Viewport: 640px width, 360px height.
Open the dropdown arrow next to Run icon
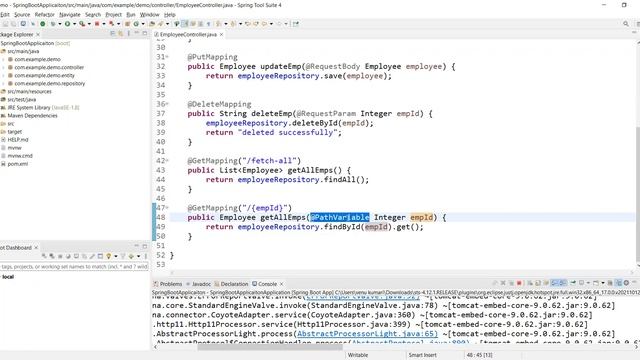[x=74, y=24]
